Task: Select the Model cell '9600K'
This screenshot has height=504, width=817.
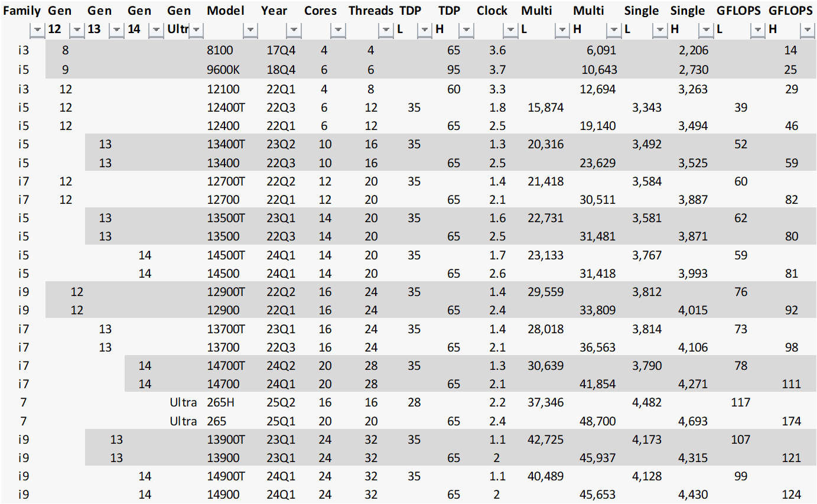Action: coord(223,70)
